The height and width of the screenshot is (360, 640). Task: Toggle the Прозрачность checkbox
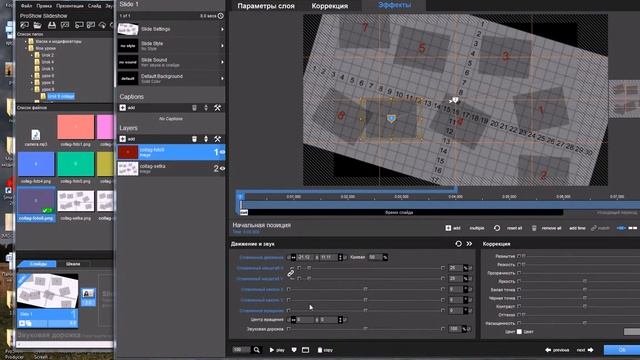pyautogui.click(x=519, y=273)
